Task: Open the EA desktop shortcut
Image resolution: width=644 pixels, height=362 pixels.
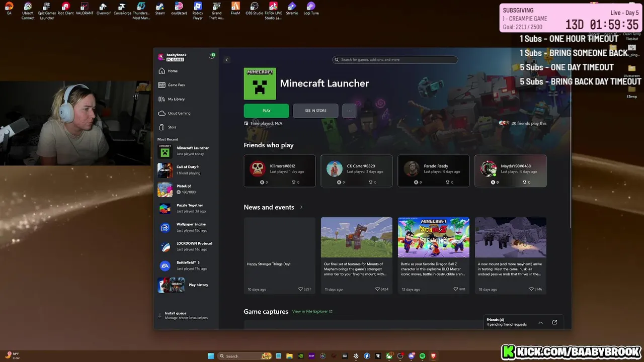Action: [x=9, y=9]
